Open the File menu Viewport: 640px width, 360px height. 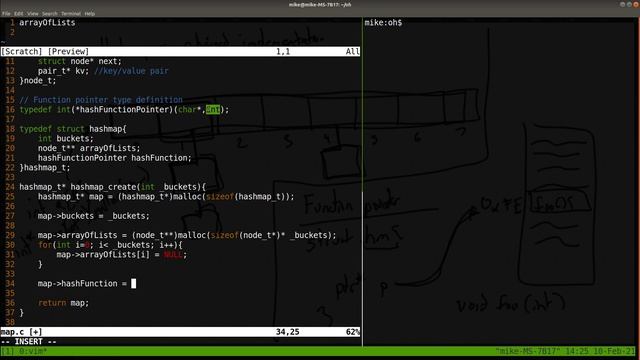6,13
